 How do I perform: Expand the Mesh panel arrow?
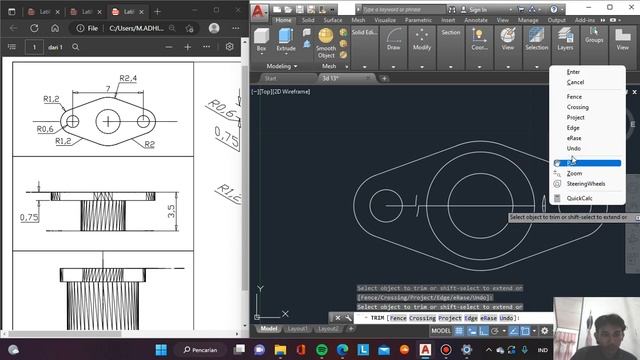[347, 67]
